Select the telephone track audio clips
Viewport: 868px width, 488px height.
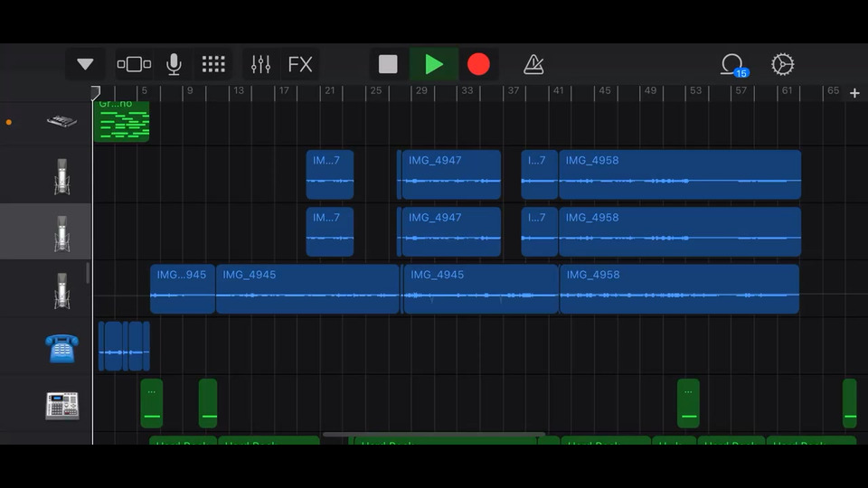[124, 346]
